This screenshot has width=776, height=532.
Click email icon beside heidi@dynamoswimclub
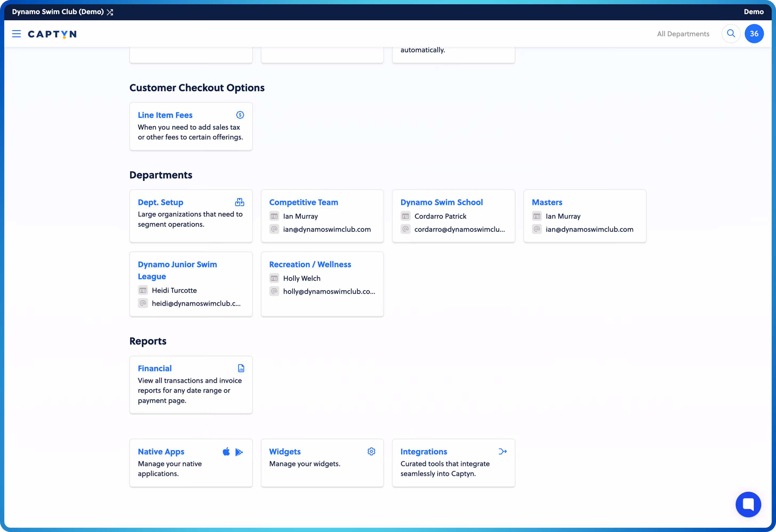click(143, 303)
